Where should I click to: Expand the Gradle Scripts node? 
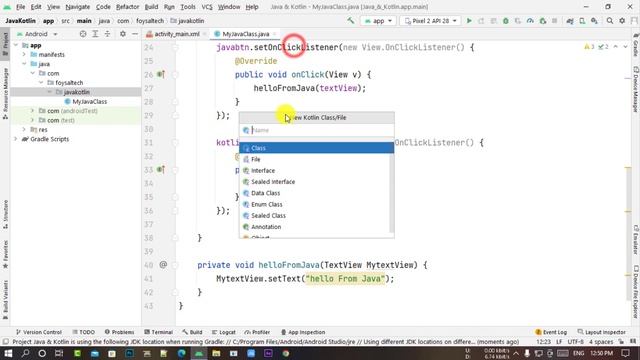pos(16,139)
